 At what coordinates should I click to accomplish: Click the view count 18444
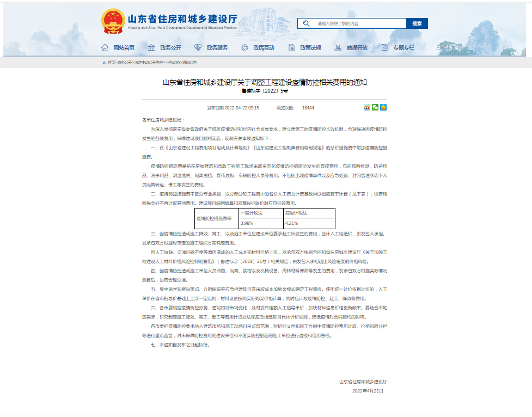click(308, 108)
